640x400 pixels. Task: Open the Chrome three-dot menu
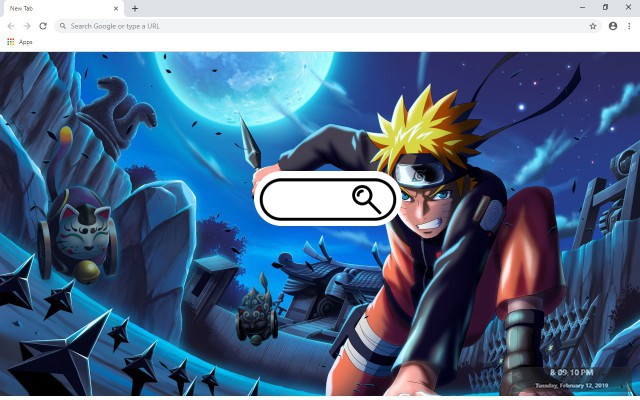pyautogui.click(x=629, y=26)
